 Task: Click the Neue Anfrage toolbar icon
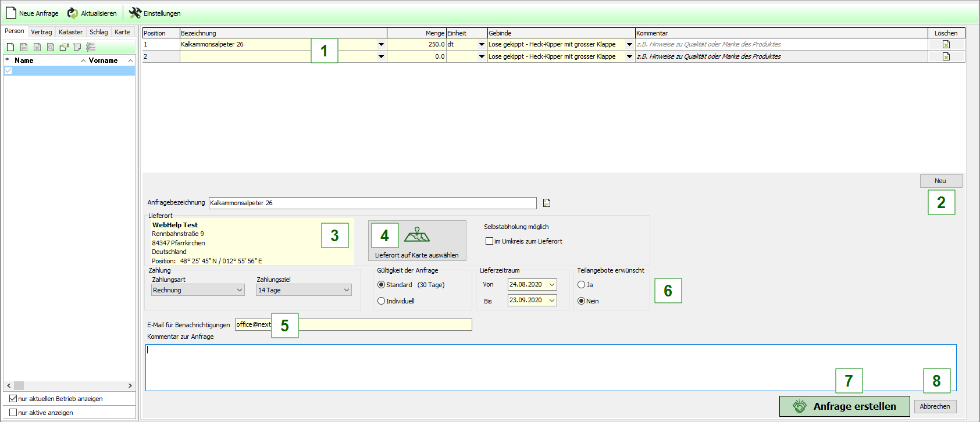tap(11, 13)
